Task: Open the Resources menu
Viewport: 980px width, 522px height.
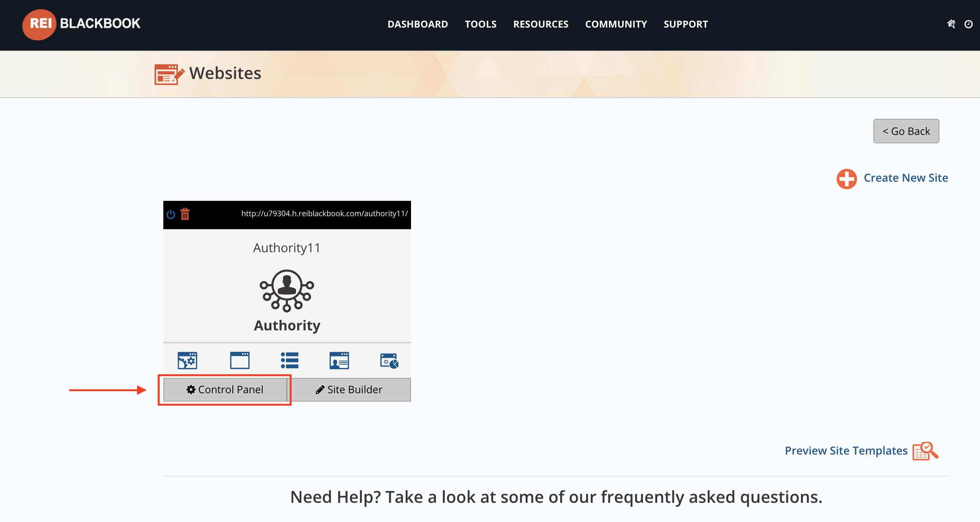Action: (x=541, y=24)
